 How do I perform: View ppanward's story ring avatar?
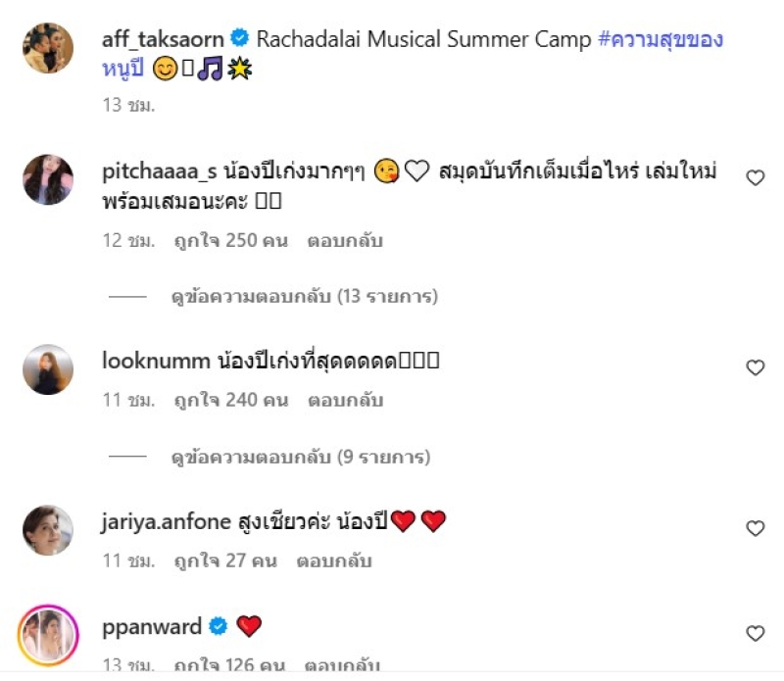pos(48,635)
